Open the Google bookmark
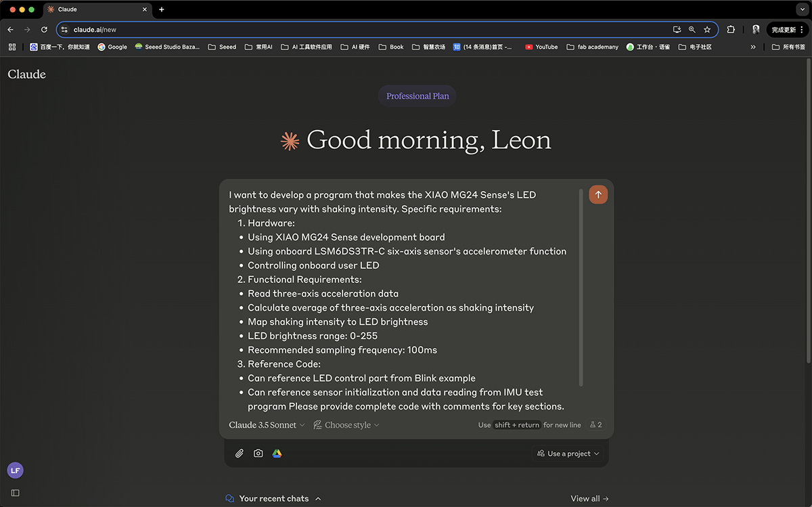The height and width of the screenshot is (507, 812). 112,47
